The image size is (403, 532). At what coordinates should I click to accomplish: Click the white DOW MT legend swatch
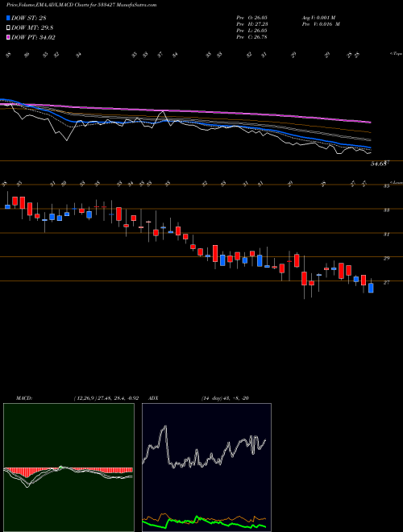[x=9, y=27]
